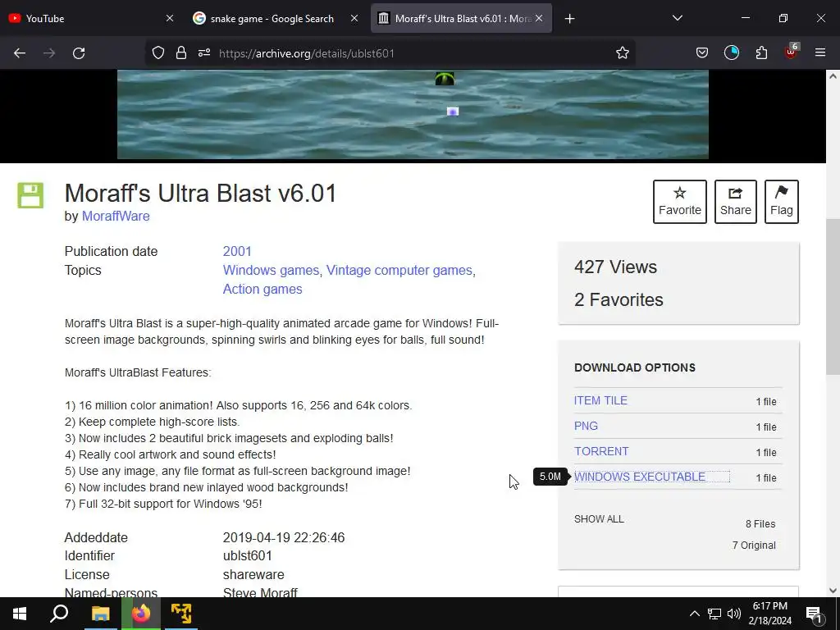Flag this item
Viewport: 840px width, 630px height.
pos(782,202)
